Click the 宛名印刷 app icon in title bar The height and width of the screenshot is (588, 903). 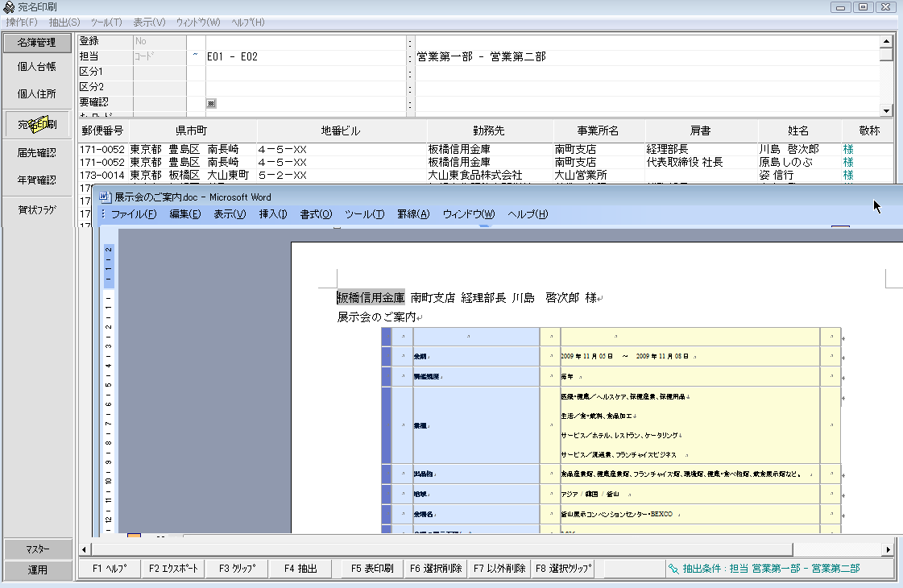(9, 7)
